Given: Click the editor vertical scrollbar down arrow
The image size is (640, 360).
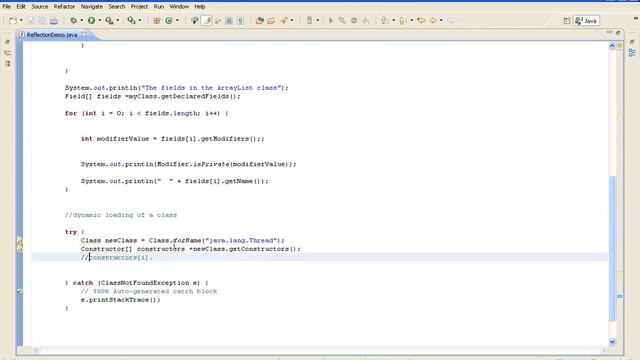Looking at the screenshot, I should click(612, 342).
